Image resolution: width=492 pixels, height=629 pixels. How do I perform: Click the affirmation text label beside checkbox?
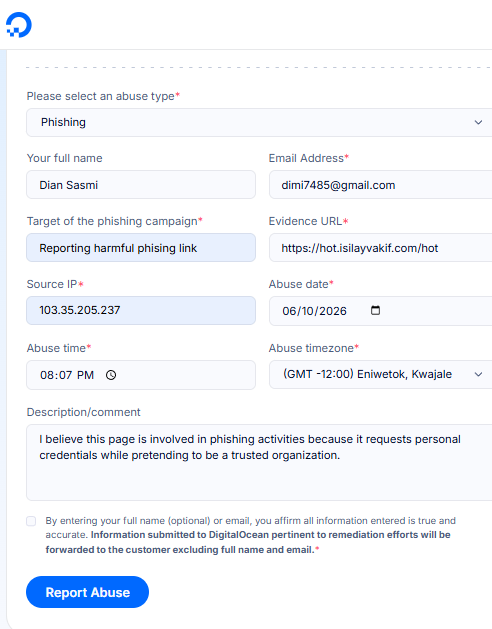(250, 535)
